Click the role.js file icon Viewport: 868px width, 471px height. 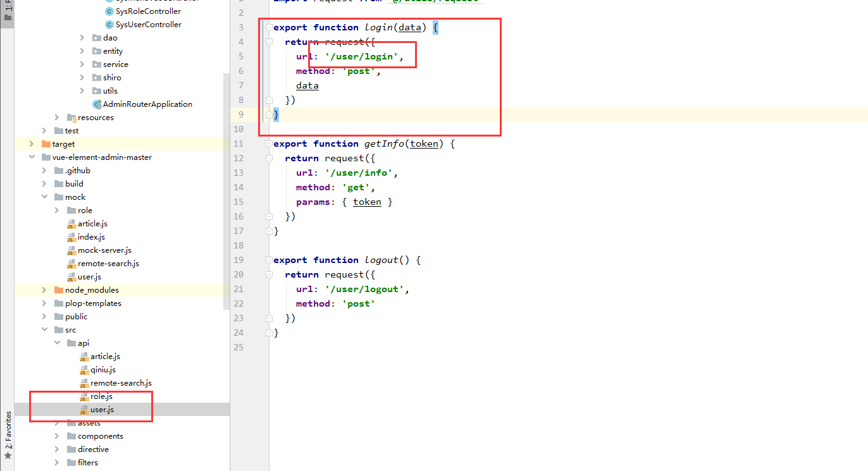click(84, 396)
